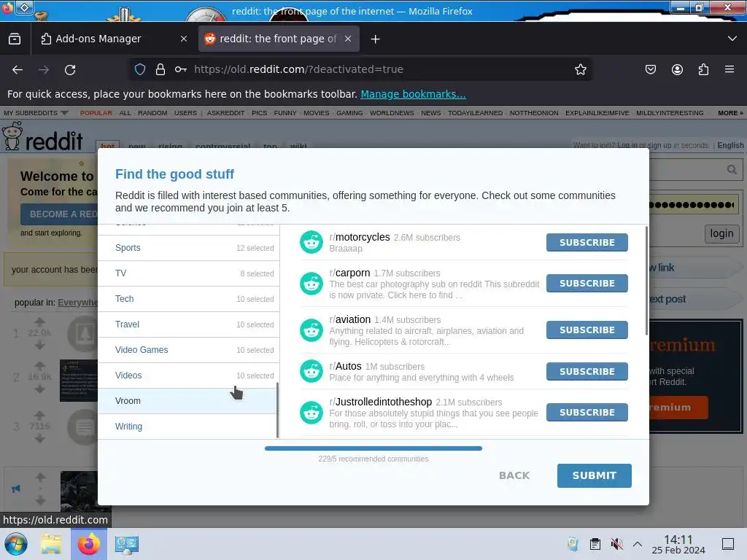Viewport: 747px width, 560px height.
Task: Open the tracking protection shield icon
Action: click(x=140, y=69)
